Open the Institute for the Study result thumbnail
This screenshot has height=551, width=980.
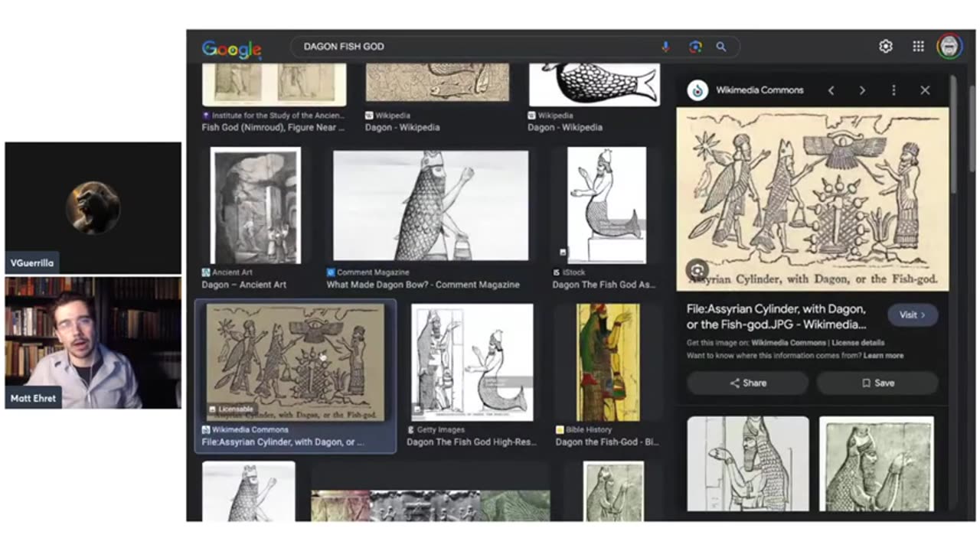274,85
